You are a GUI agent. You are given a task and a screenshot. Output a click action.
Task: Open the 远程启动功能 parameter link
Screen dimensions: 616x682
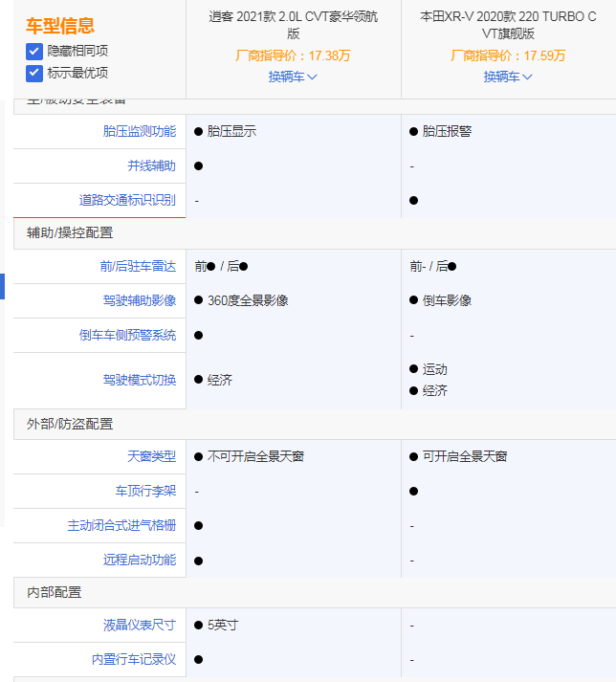(140, 560)
